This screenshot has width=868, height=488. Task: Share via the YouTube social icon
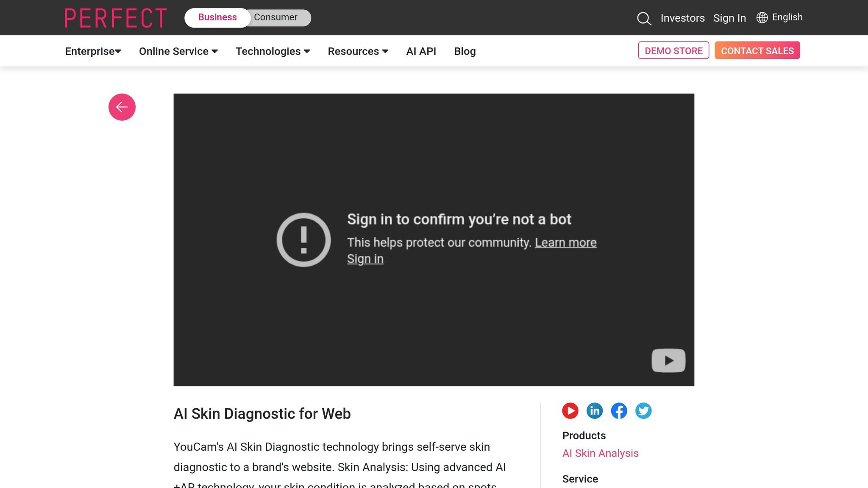pos(570,410)
